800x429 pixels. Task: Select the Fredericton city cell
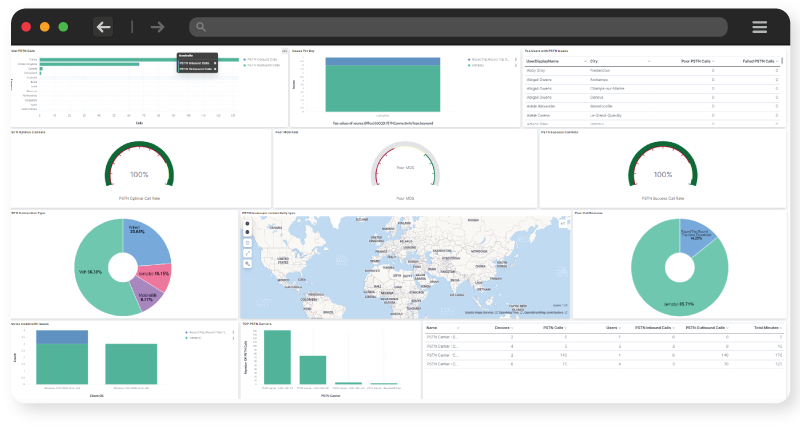[600, 70]
